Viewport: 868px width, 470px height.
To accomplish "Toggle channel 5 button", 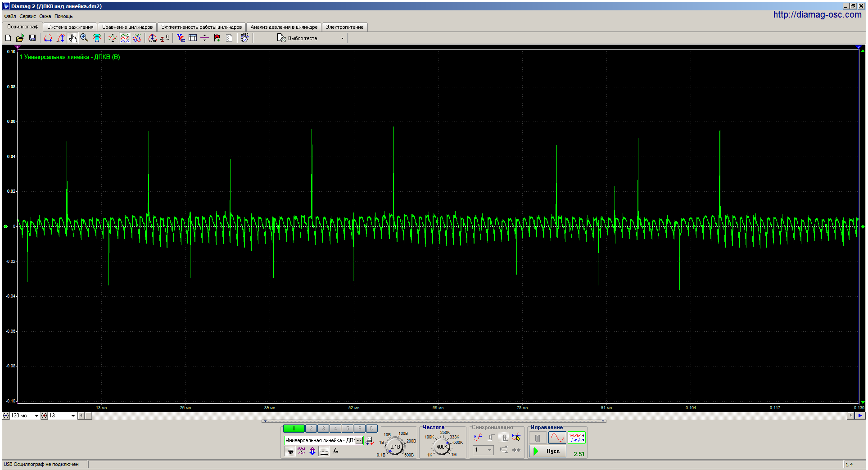I will pyautogui.click(x=348, y=429).
